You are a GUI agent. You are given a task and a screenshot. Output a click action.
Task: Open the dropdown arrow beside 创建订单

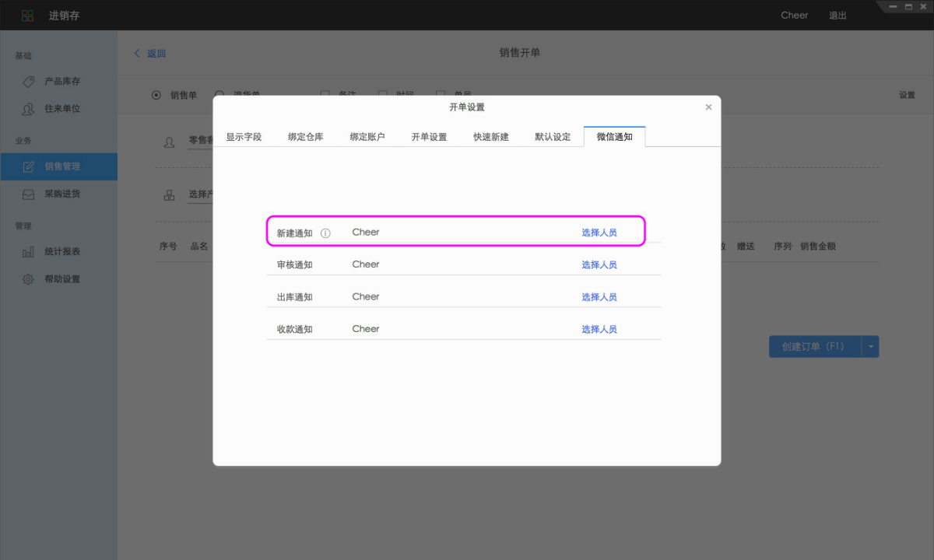(x=871, y=347)
